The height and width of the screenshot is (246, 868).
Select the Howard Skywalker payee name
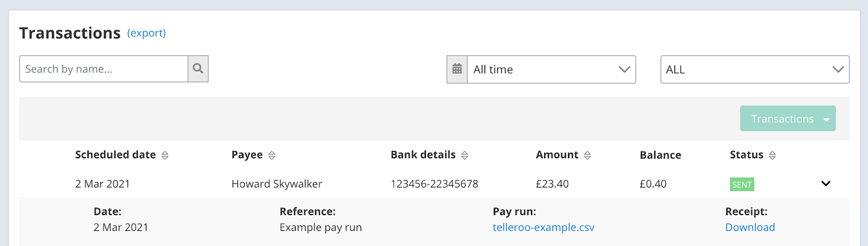click(x=277, y=184)
